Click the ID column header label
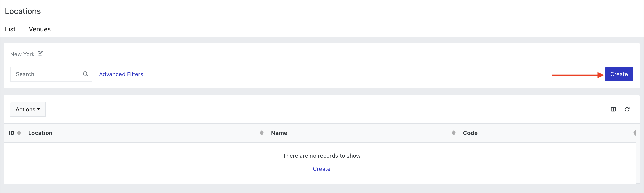Image resolution: width=644 pixels, height=193 pixels. (12, 133)
